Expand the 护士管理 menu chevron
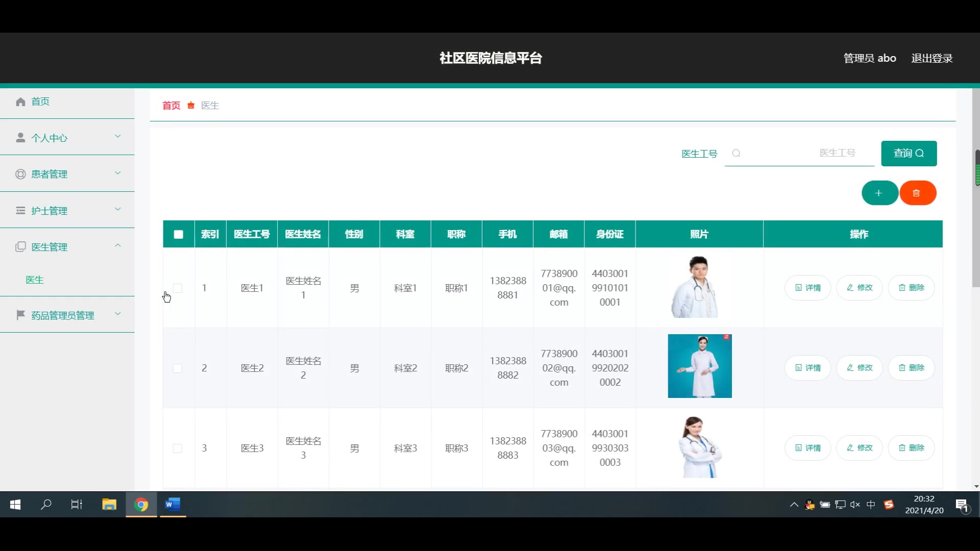 [x=118, y=209]
